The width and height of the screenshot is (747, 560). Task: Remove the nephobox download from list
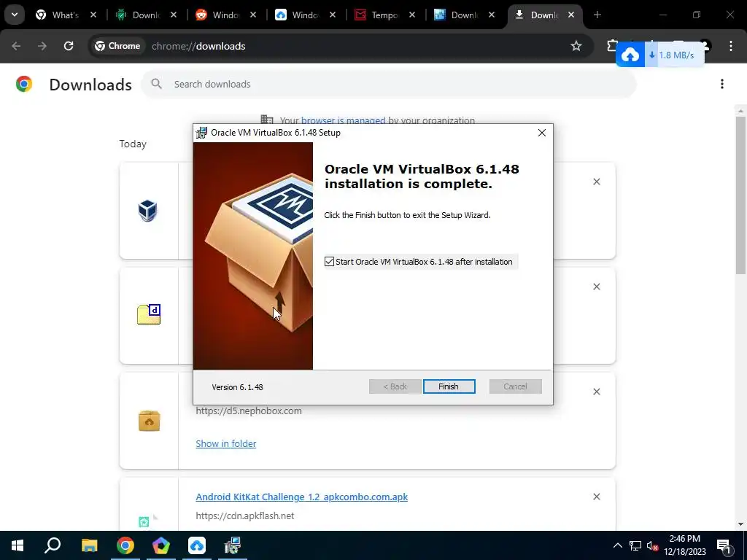(x=597, y=392)
